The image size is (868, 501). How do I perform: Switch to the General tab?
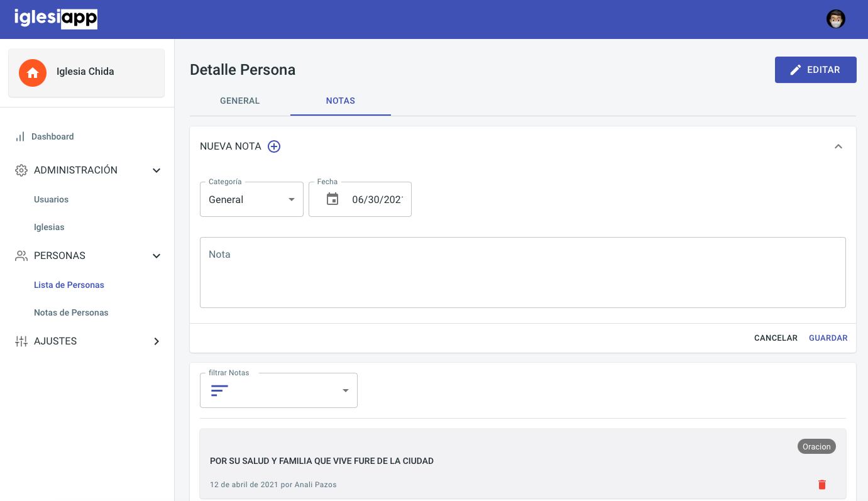click(240, 101)
